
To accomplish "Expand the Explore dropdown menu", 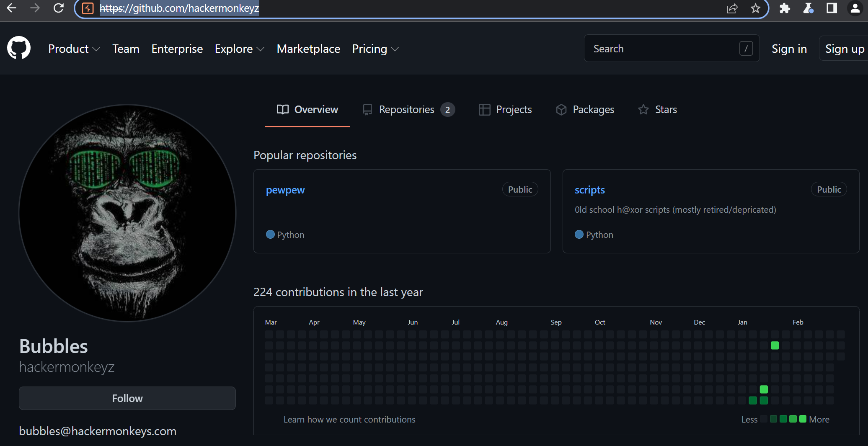I will [239, 49].
